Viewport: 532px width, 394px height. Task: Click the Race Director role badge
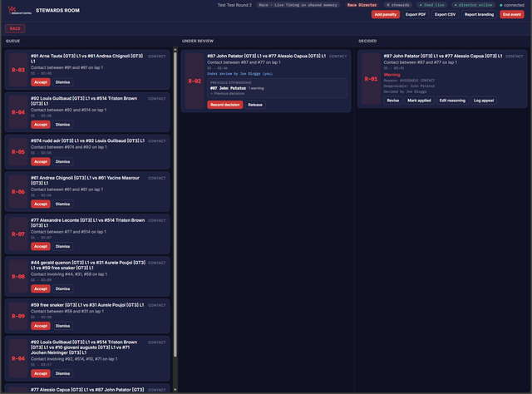[x=362, y=5]
